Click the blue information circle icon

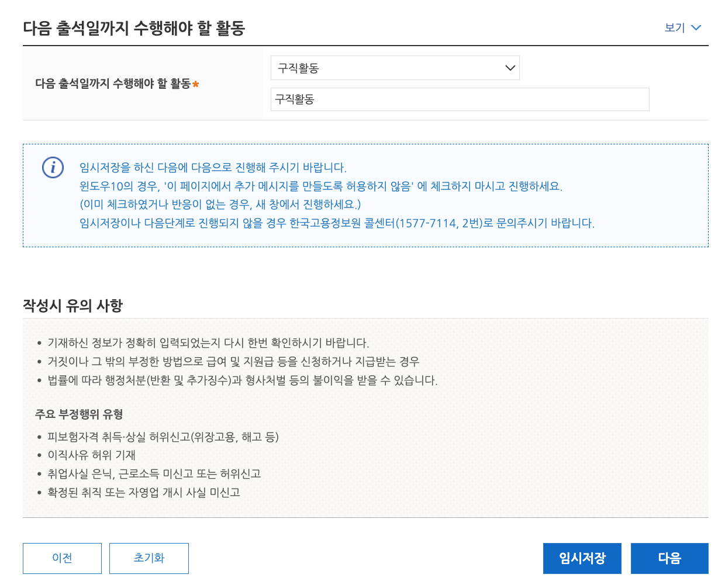[x=53, y=168]
